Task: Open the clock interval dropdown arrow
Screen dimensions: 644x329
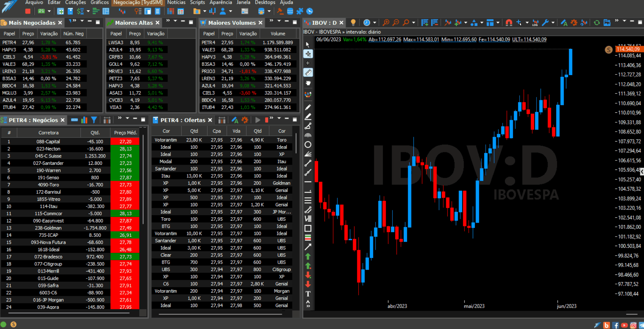Action: pos(375,23)
